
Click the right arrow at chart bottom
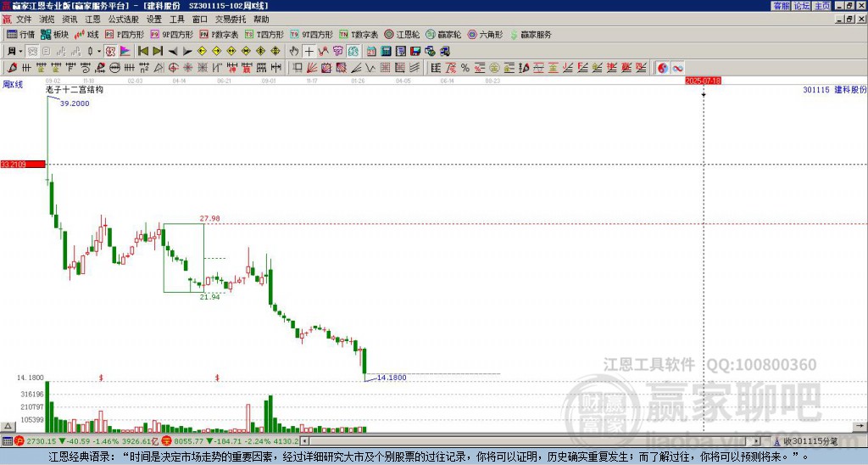click(860, 426)
